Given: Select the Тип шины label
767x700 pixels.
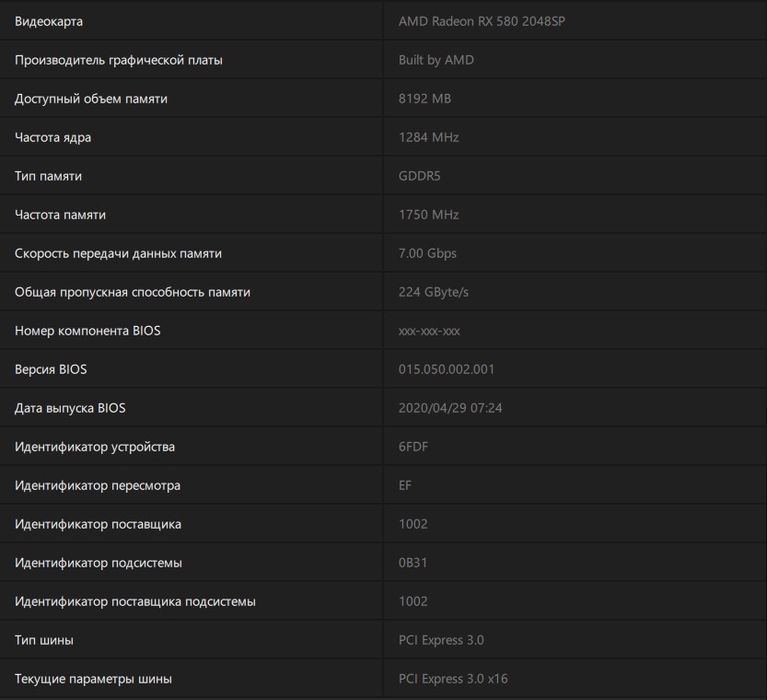Looking at the screenshot, I should coord(44,640).
